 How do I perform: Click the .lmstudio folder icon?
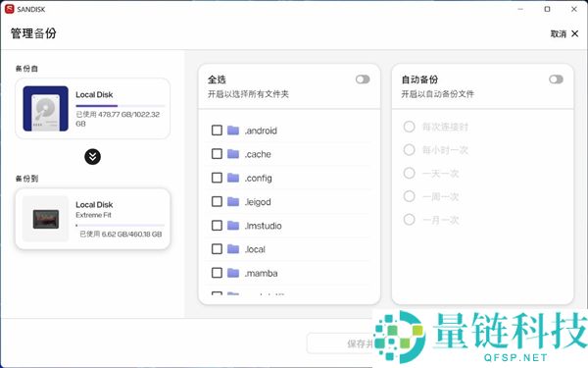tap(233, 226)
